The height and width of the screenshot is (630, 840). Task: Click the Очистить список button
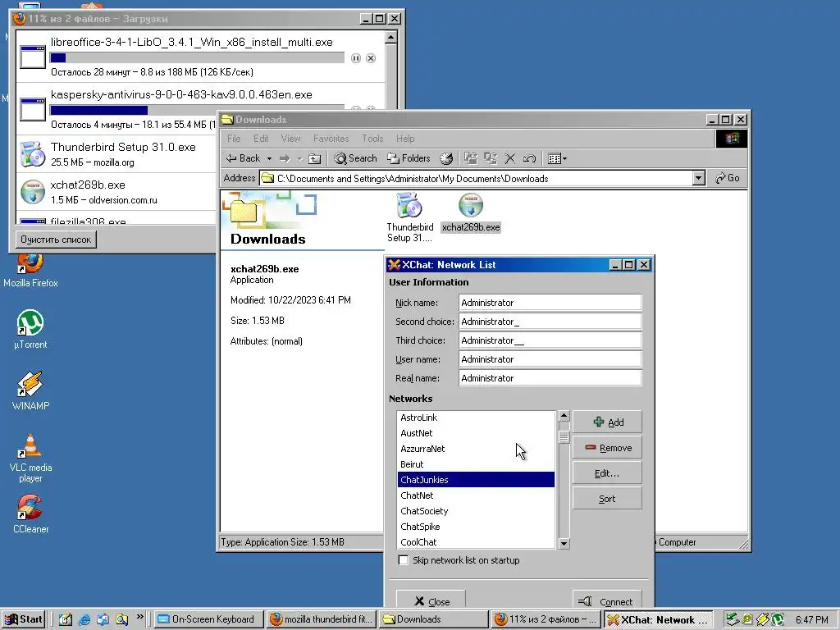coord(56,240)
